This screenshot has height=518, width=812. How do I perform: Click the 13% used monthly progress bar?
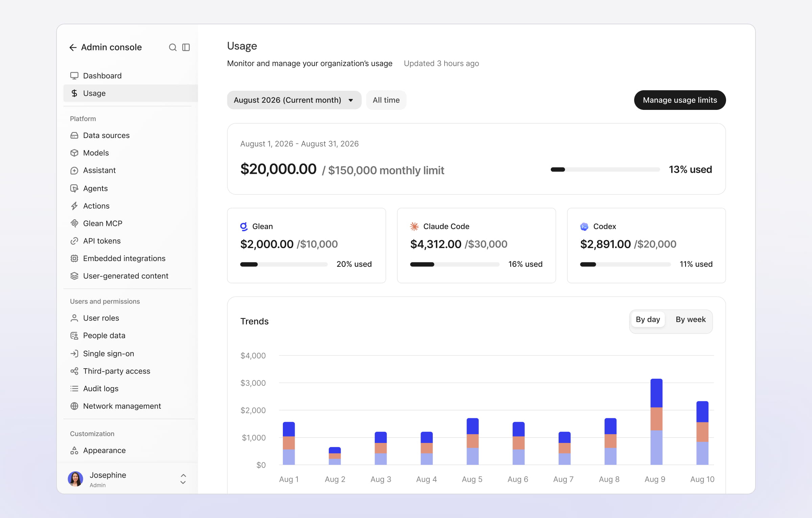[605, 170]
